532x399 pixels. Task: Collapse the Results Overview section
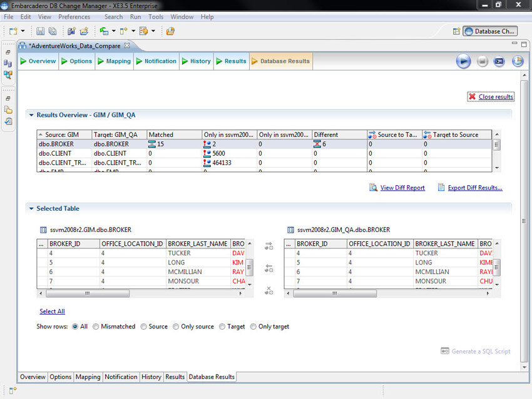(x=31, y=115)
